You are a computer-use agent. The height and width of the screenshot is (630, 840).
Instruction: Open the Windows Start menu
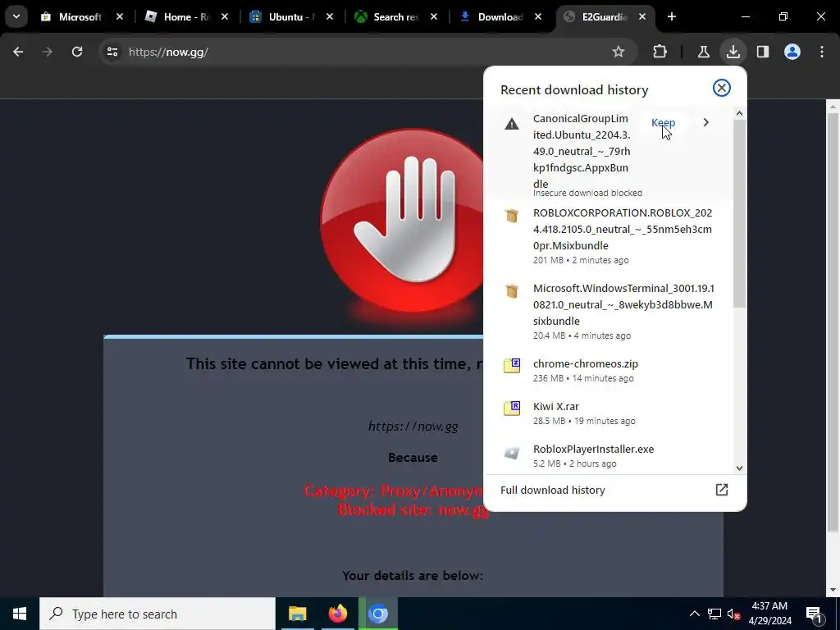tap(20, 614)
